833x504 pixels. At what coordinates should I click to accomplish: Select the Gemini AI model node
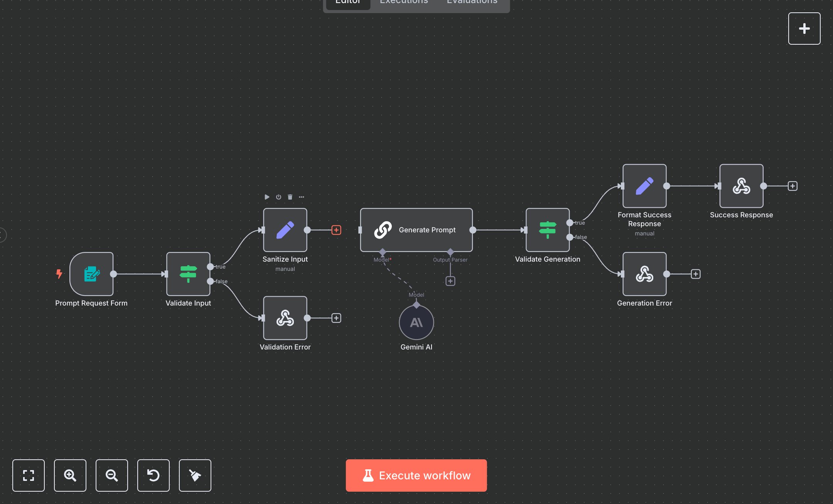(x=416, y=323)
